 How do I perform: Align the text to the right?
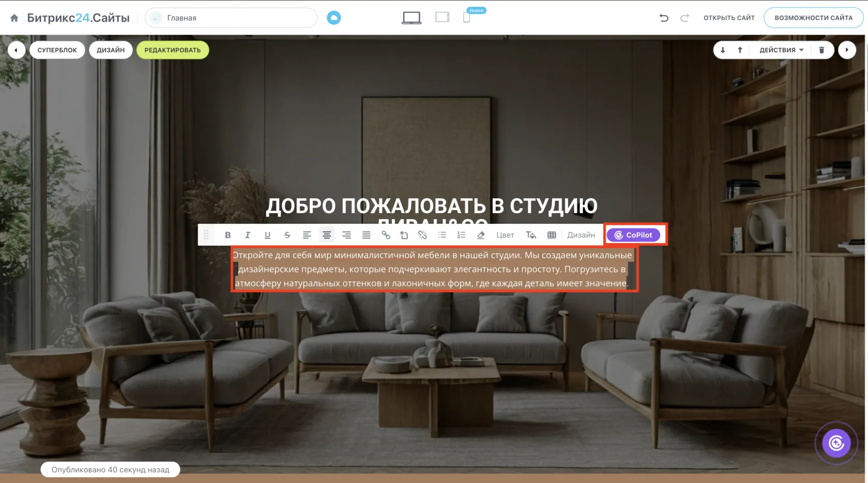point(347,235)
